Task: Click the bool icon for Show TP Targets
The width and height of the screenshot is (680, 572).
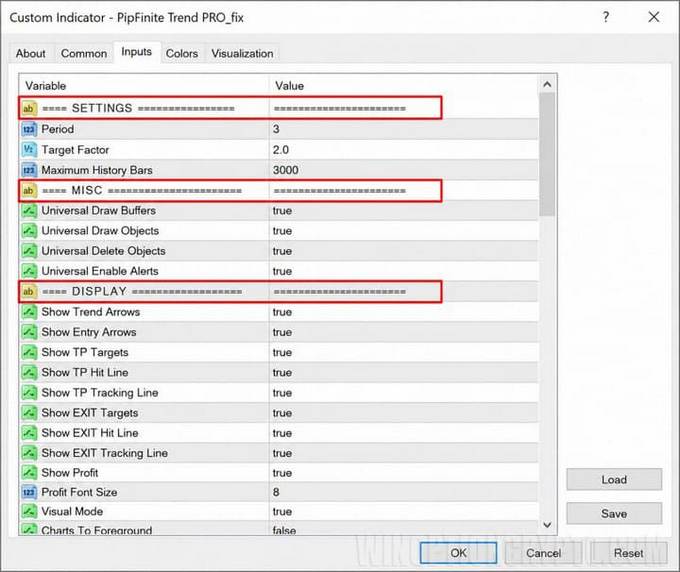Action: (29, 352)
